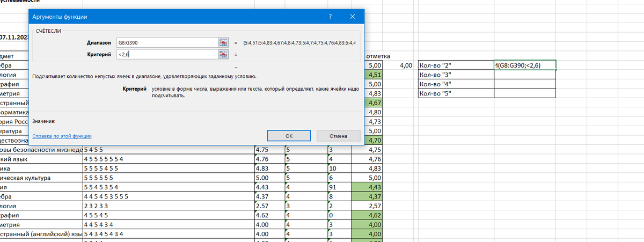The height and width of the screenshot is (242, 644).
Task: Select the formula cell showing (G8:G390;<2,6)
Action: pos(525,65)
